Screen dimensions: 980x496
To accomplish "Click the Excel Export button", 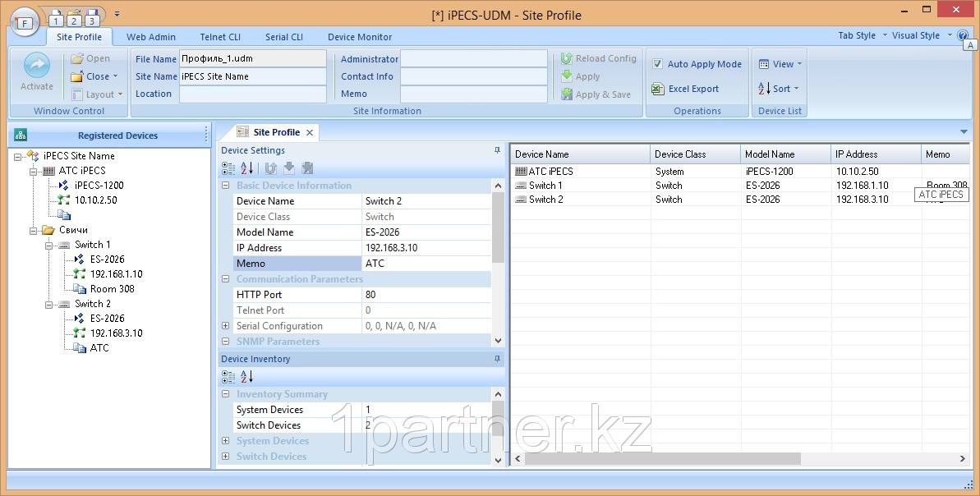I will [686, 89].
